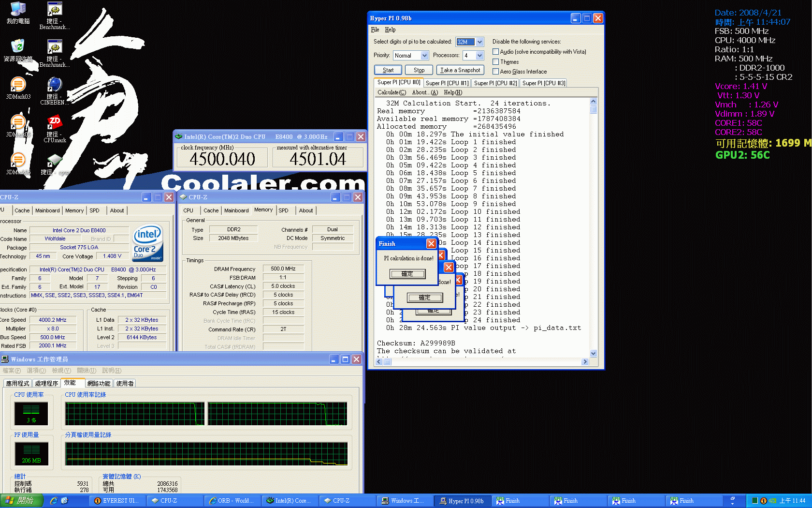
Task: Click the Intel Core 2 Duo logo in CPU-Z
Action: click(x=148, y=243)
